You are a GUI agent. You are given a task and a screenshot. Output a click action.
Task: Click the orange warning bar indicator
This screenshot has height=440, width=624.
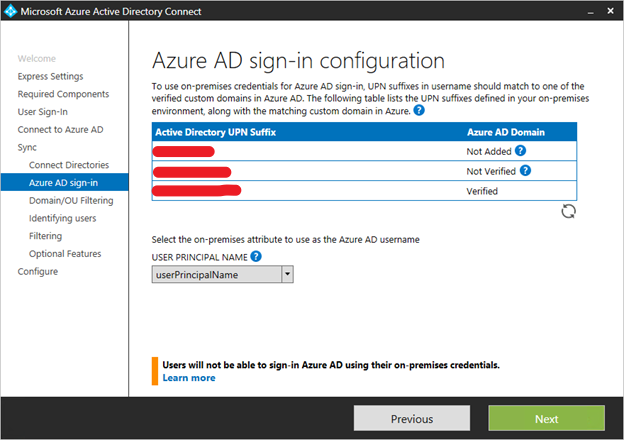pos(155,371)
